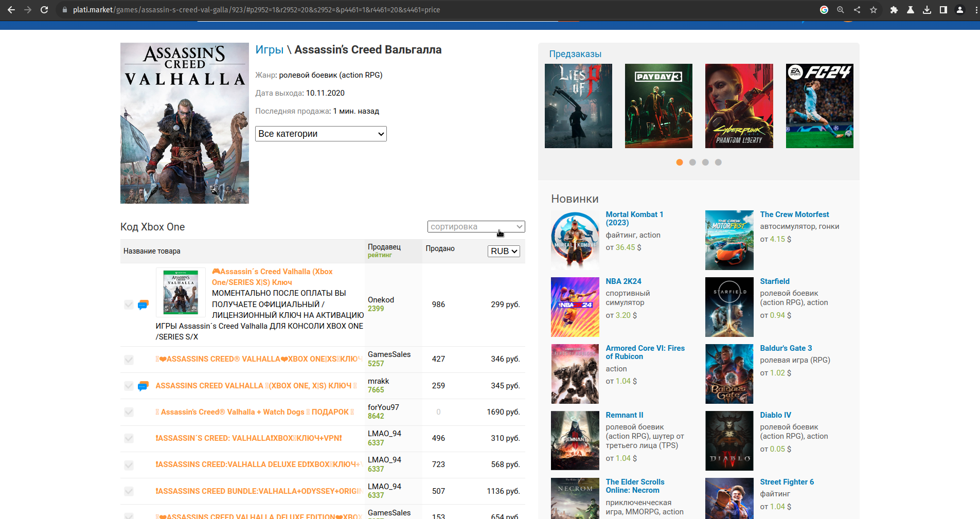Open 'Remnant II' game link
Viewport: 980px width, 519px height.
point(625,415)
